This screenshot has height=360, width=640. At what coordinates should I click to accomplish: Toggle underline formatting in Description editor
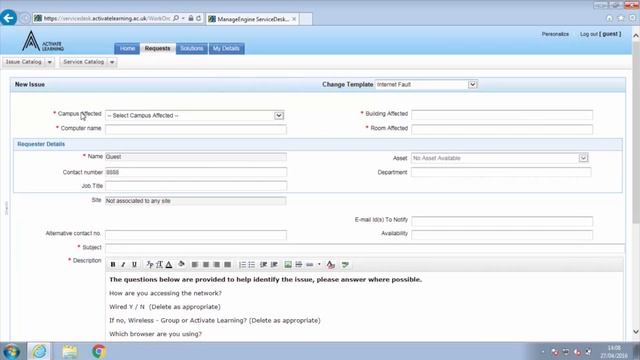point(134,264)
